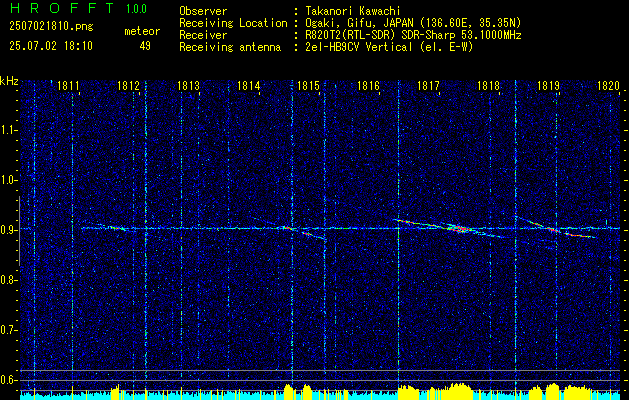
Task: Click the Receiver label
Action: (203, 35)
